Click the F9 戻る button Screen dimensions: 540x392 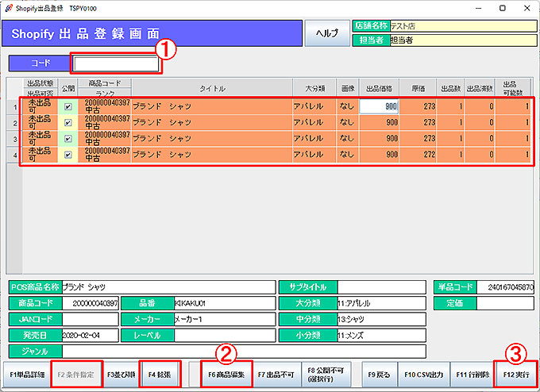pyautogui.click(x=379, y=375)
